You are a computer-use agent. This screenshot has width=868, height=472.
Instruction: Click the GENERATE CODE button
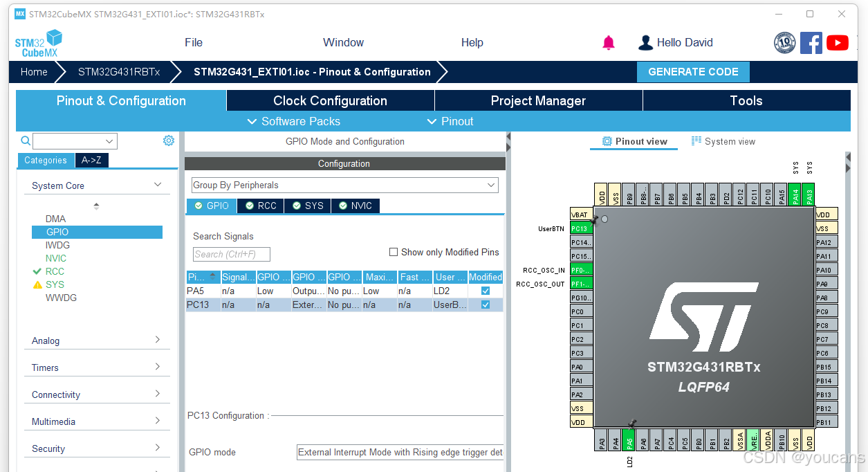pyautogui.click(x=693, y=72)
